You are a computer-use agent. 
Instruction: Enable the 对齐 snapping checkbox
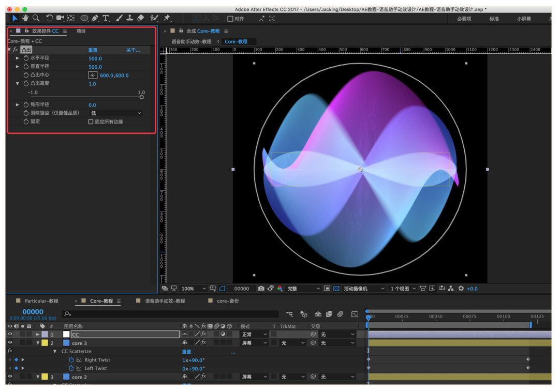[230, 19]
